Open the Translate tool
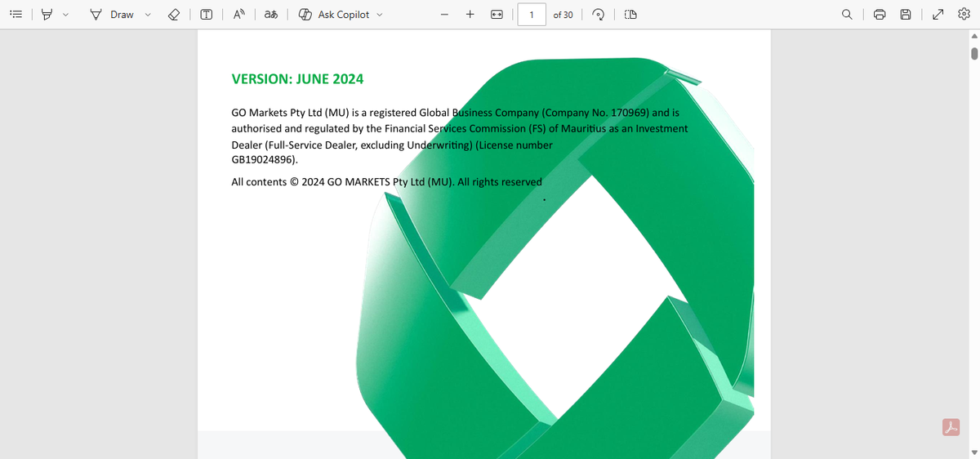Screen dimensions: 980x459 click(270, 15)
